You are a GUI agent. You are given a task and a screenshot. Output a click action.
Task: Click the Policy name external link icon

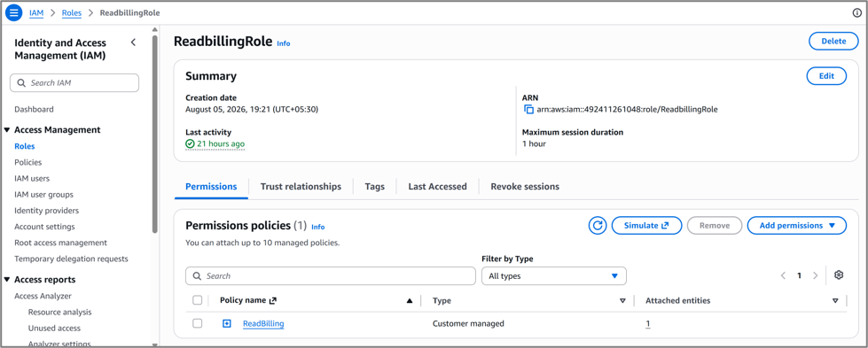click(x=272, y=301)
